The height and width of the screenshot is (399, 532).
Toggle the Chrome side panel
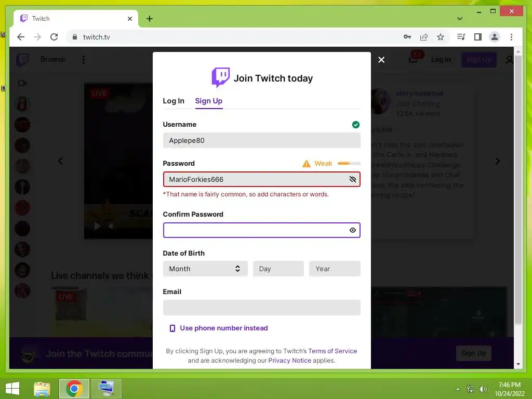pos(478,37)
